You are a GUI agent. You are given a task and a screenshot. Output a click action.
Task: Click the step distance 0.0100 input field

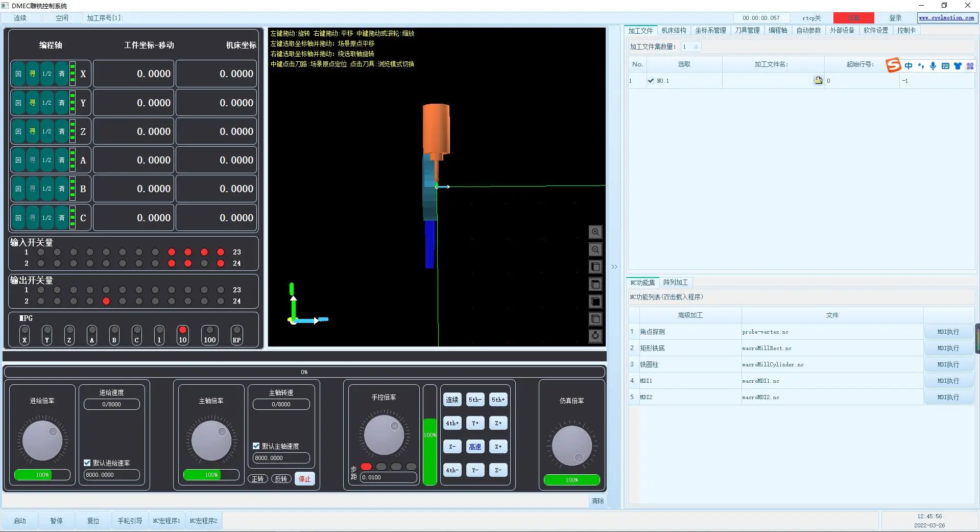pos(388,477)
